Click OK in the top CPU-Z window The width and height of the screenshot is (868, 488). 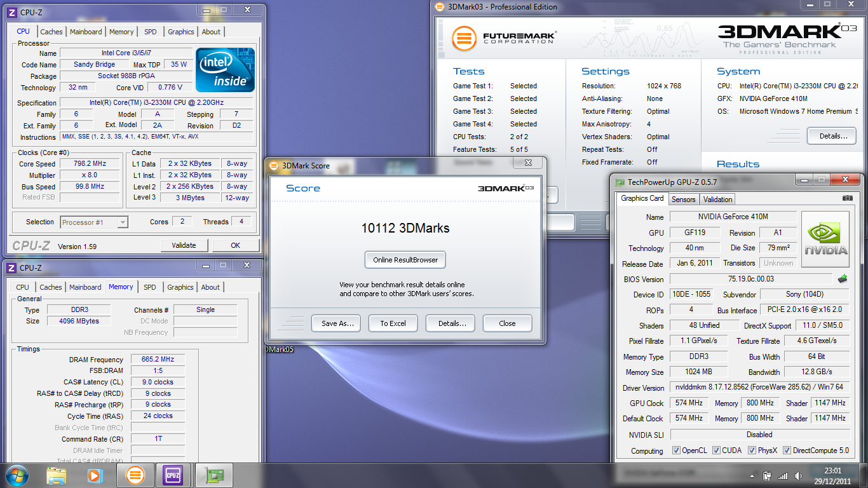pos(235,245)
